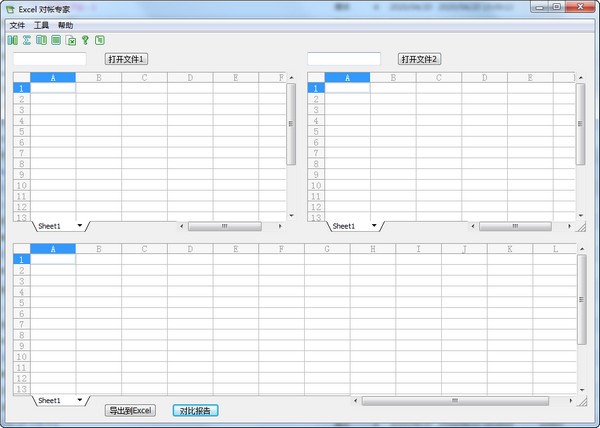Click the bottom grid horizontal scrollbar thumb
The image size is (600, 428).
pyautogui.click(x=455, y=400)
